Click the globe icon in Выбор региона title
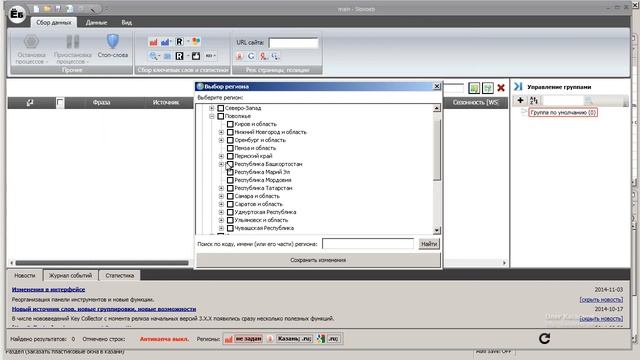Viewport: 640px width, 360px height. point(200,87)
